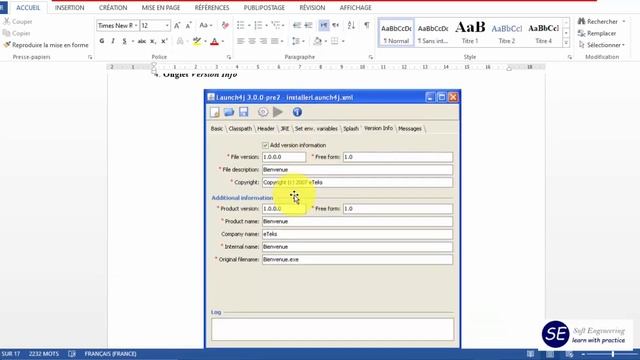
Task: Switch to the RÉFÉRENCES ribbon tab
Action: tap(212, 8)
